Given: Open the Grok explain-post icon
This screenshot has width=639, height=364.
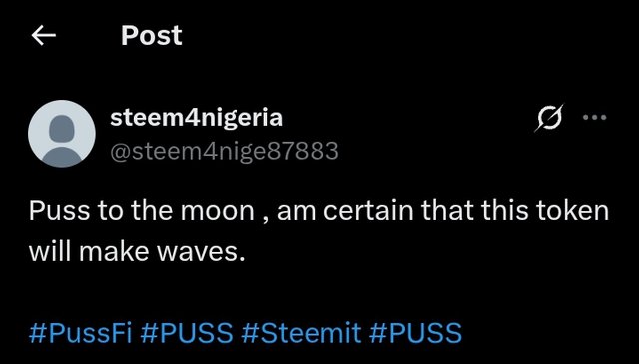Looking at the screenshot, I should 549,118.
